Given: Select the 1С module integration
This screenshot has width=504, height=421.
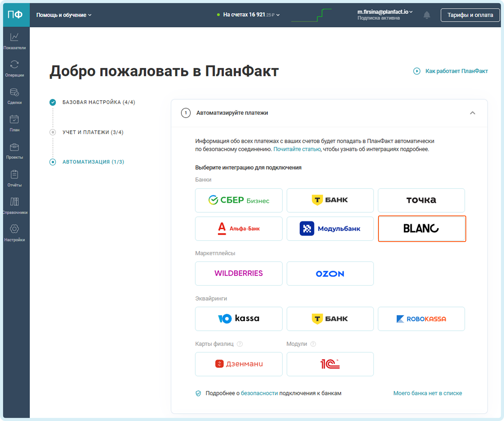Looking at the screenshot, I should pos(330,364).
